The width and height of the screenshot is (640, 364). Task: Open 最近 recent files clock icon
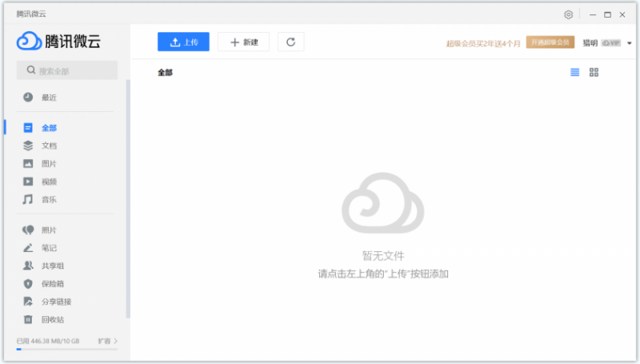pyautogui.click(x=28, y=98)
